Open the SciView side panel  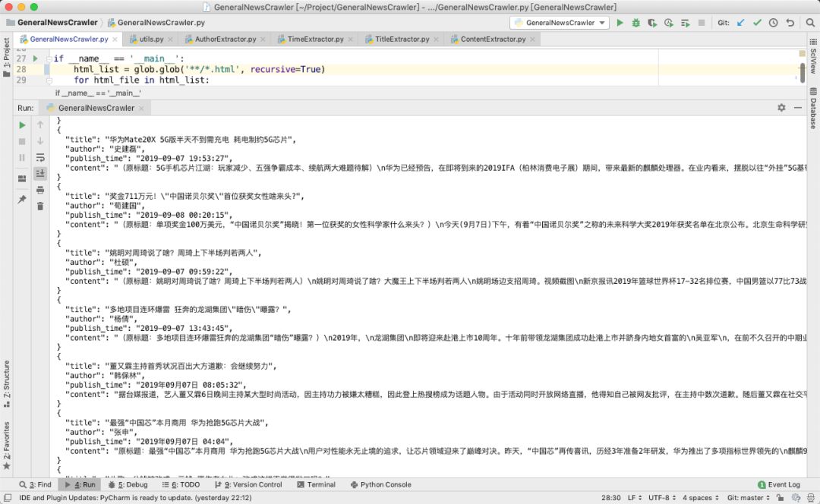813,56
